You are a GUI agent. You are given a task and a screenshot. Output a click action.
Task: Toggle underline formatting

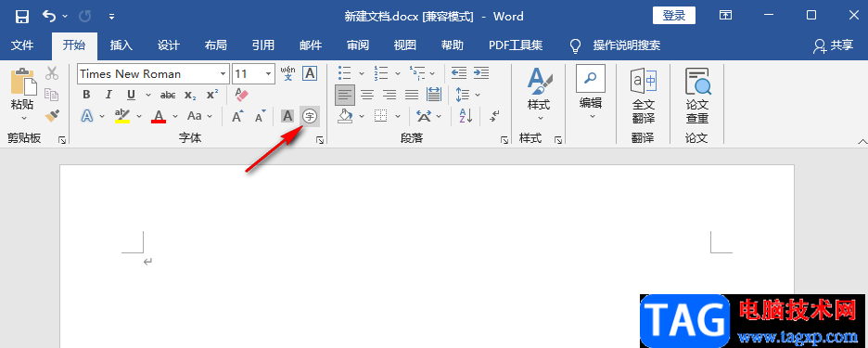click(131, 95)
